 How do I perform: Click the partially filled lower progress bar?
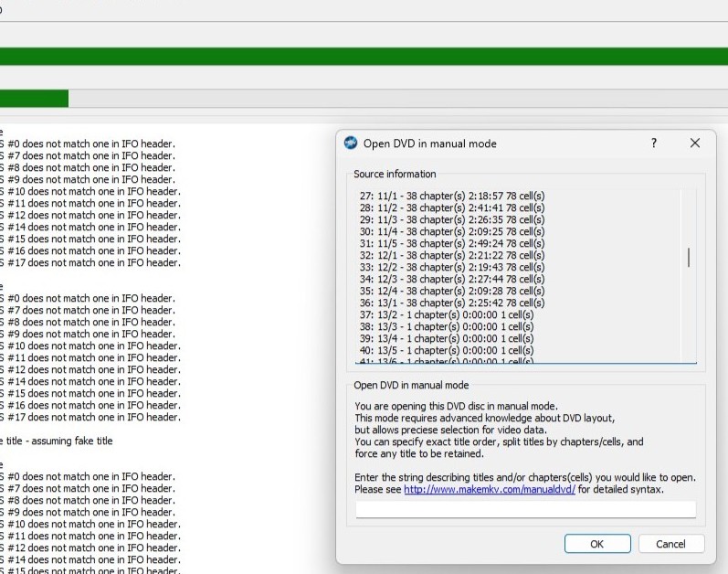coord(365,99)
